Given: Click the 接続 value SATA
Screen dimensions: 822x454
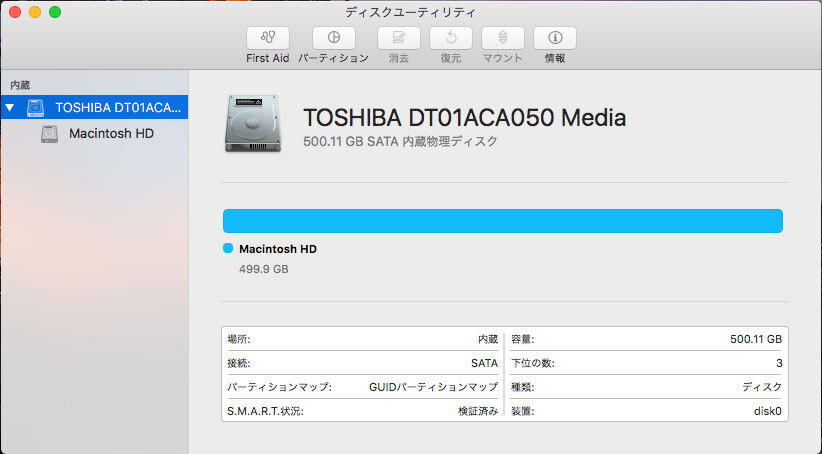Looking at the screenshot, I should coord(484,363).
